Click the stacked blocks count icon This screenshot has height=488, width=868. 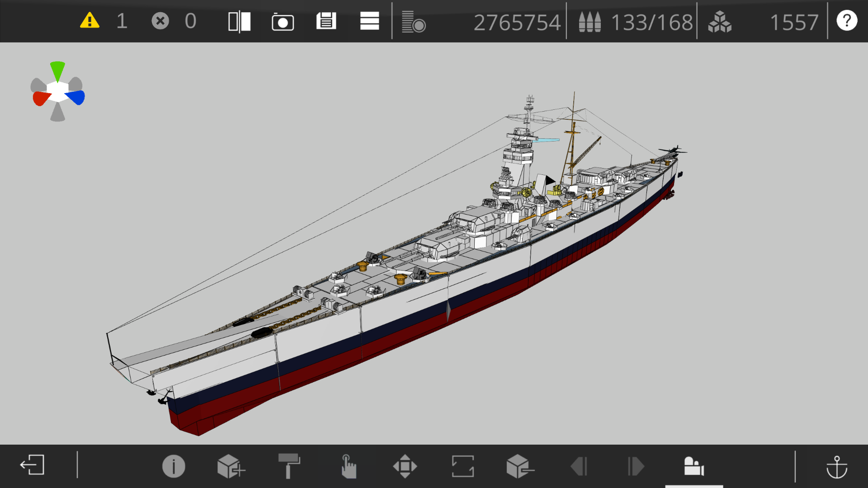pyautogui.click(x=720, y=22)
